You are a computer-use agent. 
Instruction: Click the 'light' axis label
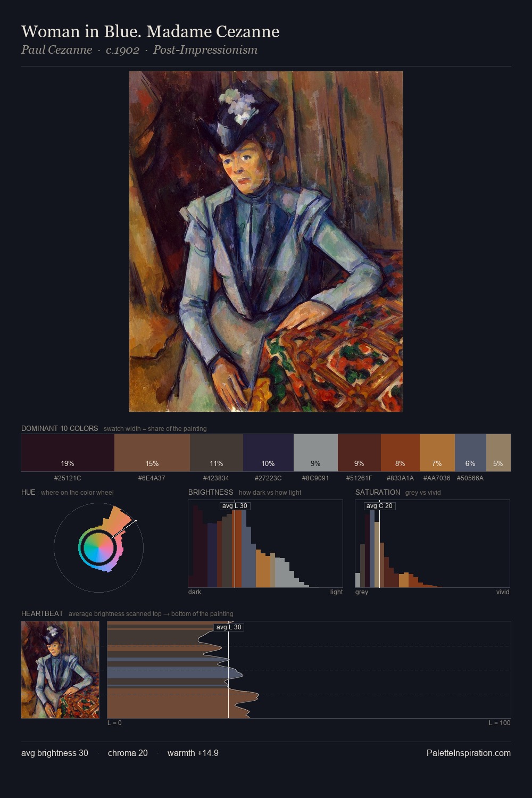337,592
